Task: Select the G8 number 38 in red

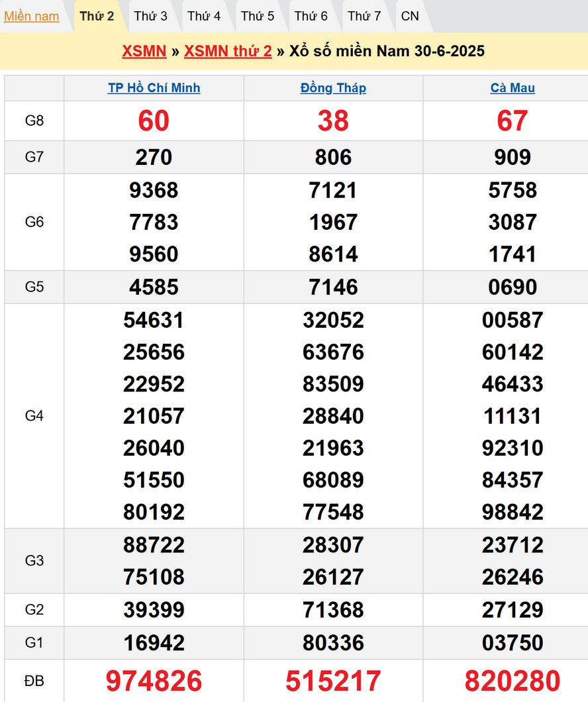Action: [x=333, y=121]
